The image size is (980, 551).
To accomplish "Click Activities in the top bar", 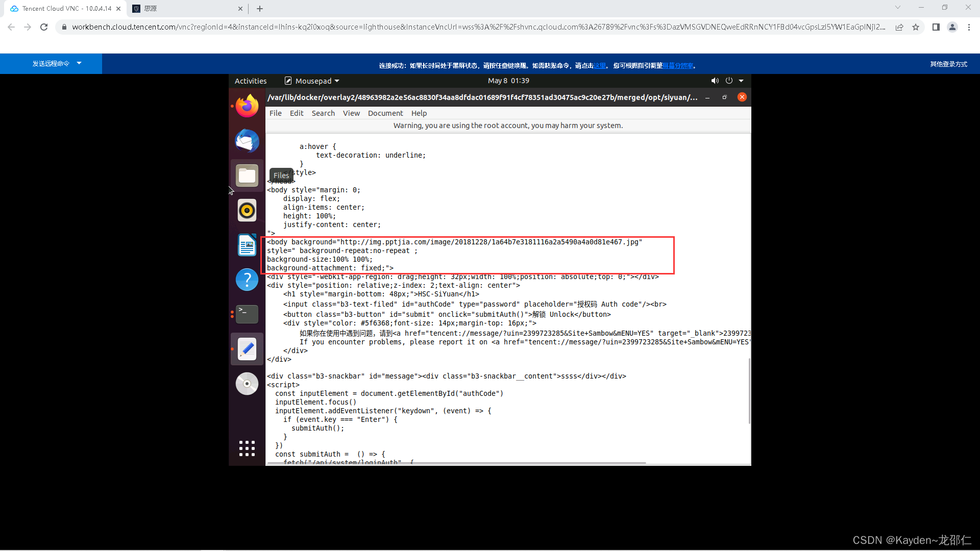I will coord(251,81).
